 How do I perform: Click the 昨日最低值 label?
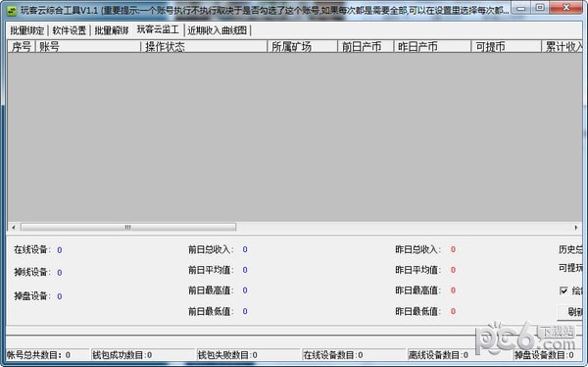[x=418, y=311]
